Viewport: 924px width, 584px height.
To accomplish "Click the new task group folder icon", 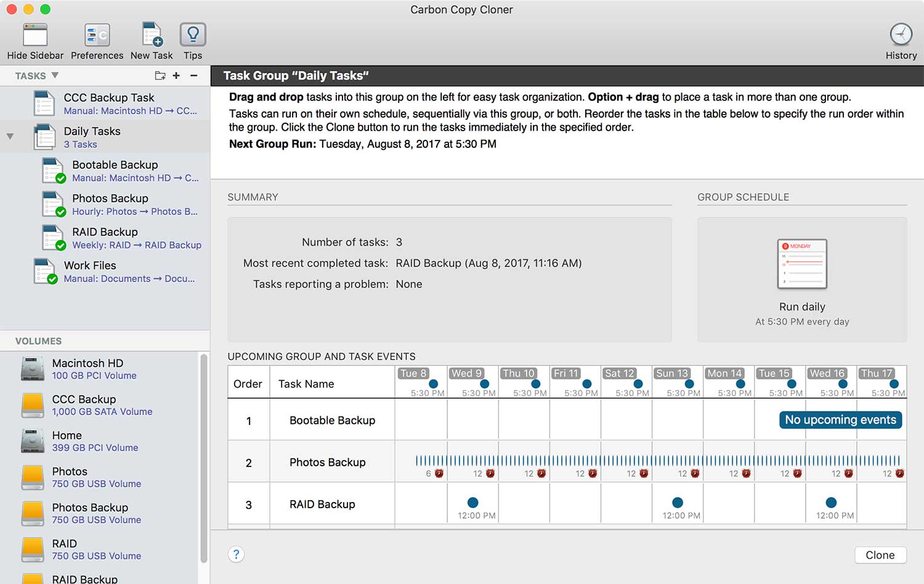I will (160, 75).
